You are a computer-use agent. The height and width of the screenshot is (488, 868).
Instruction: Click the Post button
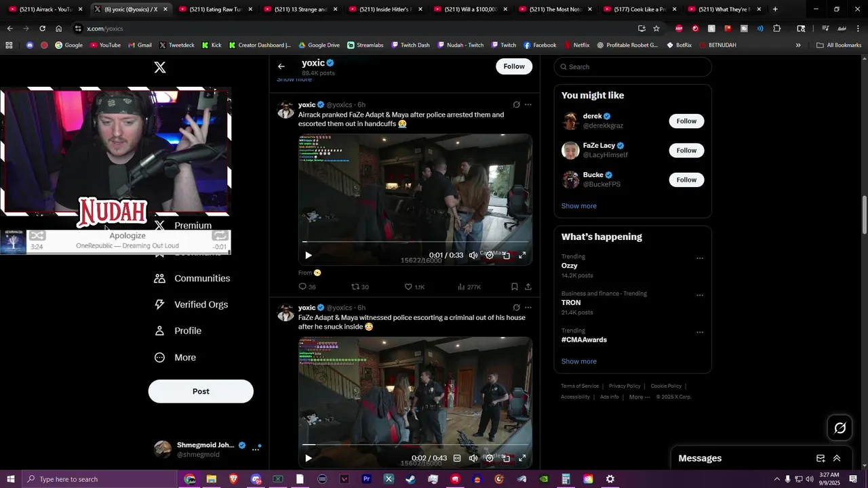pyautogui.click(x=201, y=391)
